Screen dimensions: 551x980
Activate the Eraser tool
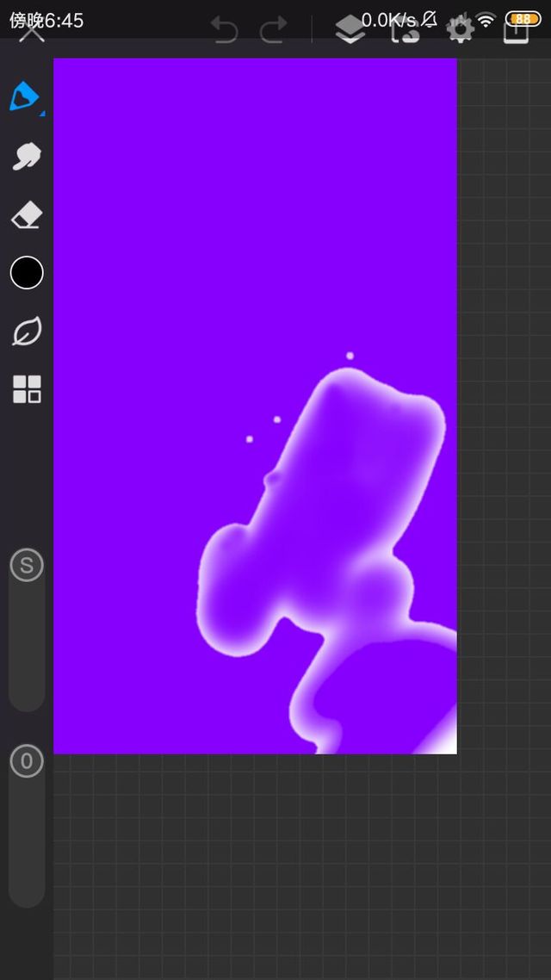point(27,215)
